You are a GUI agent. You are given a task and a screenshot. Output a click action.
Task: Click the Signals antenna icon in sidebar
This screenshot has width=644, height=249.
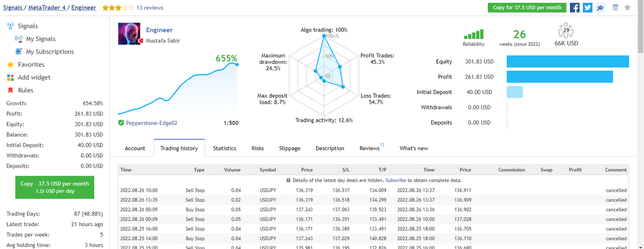tap(10, 26)
